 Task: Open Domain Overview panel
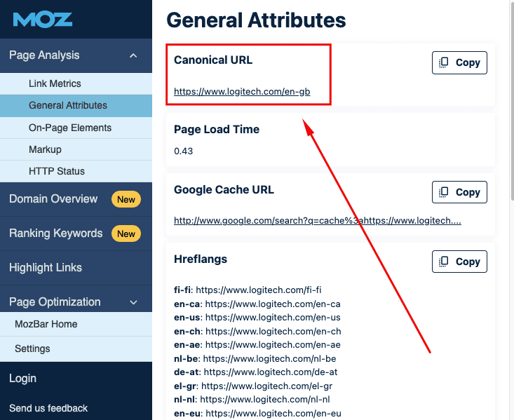click(x=53, y=199)
